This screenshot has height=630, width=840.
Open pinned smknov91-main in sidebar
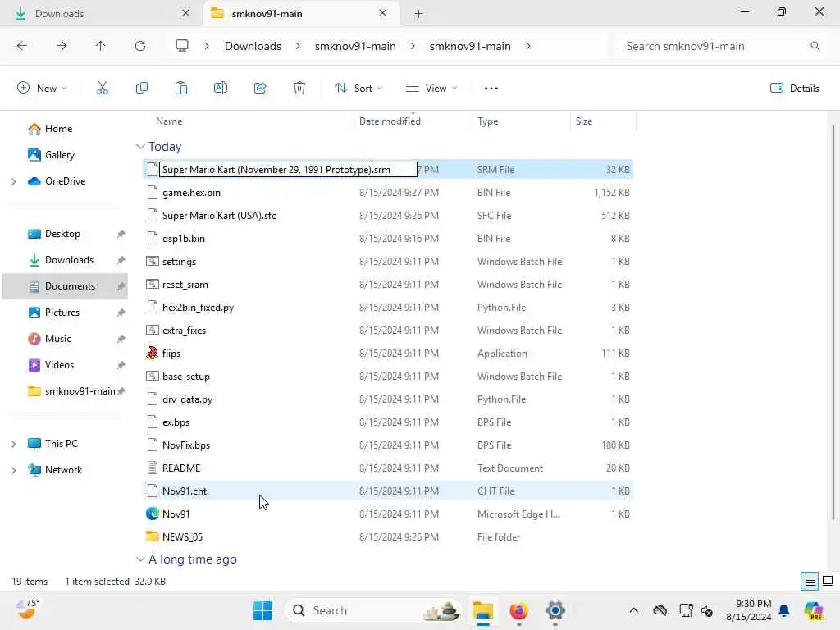click(80, 391)
